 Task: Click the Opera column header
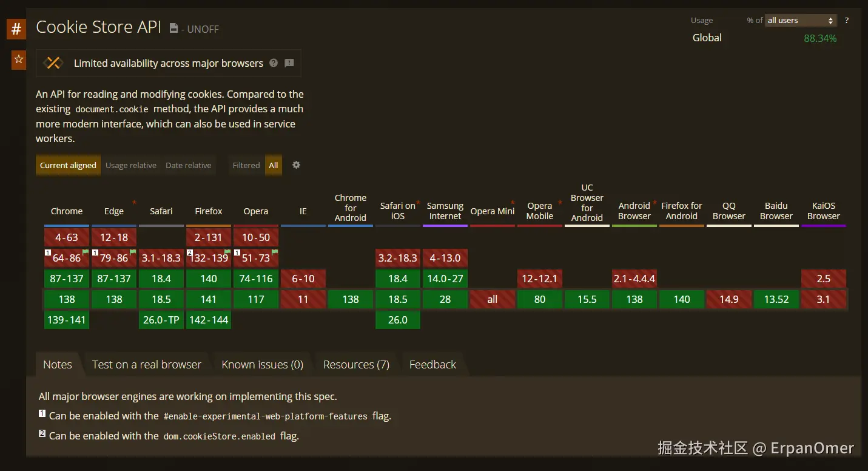point(256,211)
